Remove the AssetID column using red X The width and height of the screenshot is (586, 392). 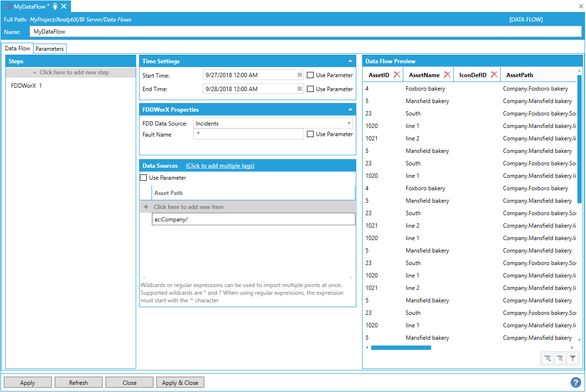[397, 75]
